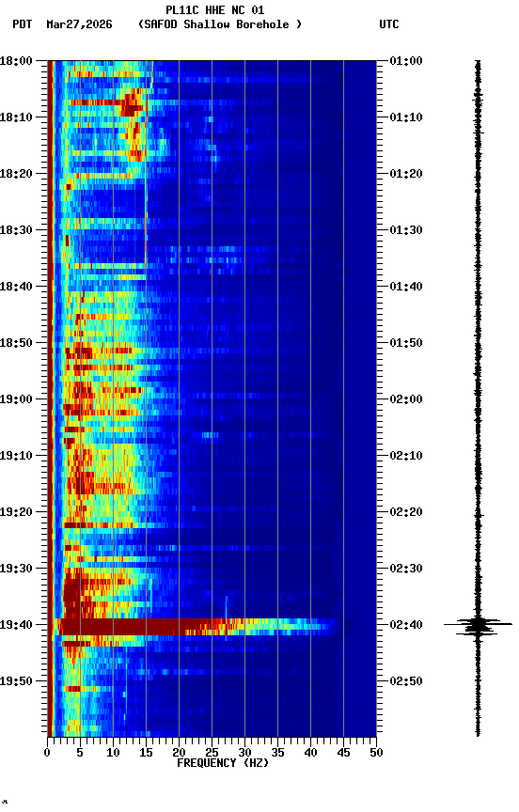Click the 02:20 UTC time label
This screenshot has height=812, width=519.
406,513
